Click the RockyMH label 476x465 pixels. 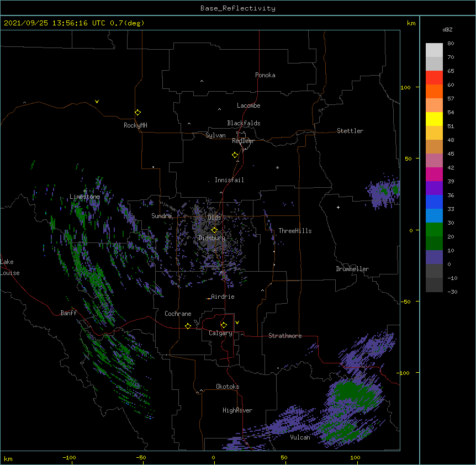[135, 125]
